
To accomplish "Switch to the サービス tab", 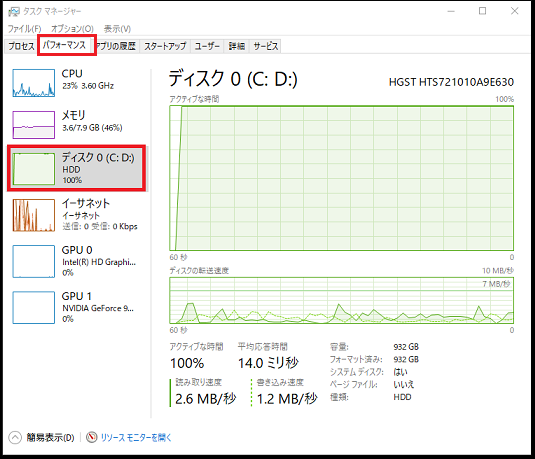I will pyautogui.click(x=265, y=46).
